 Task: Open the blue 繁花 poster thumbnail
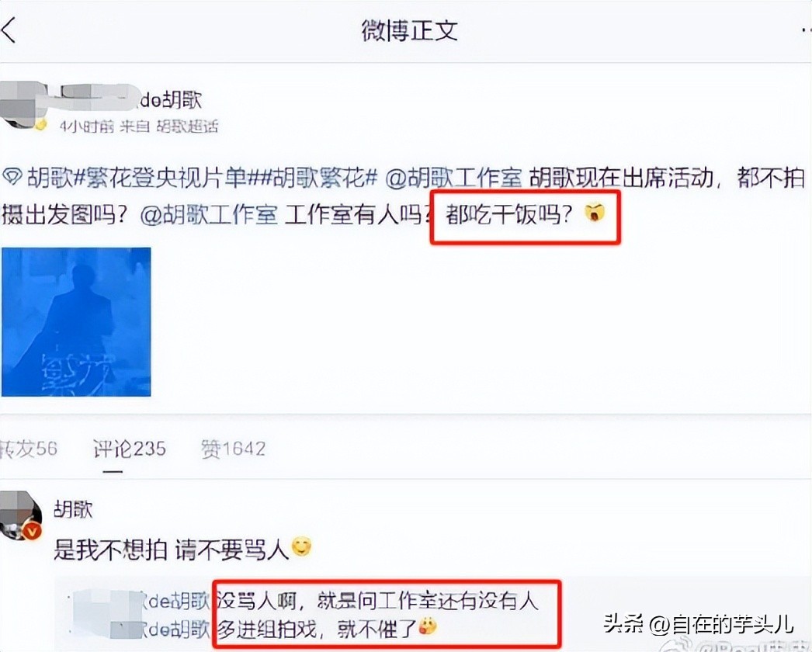pyautogui.click(x=76, y=321)
